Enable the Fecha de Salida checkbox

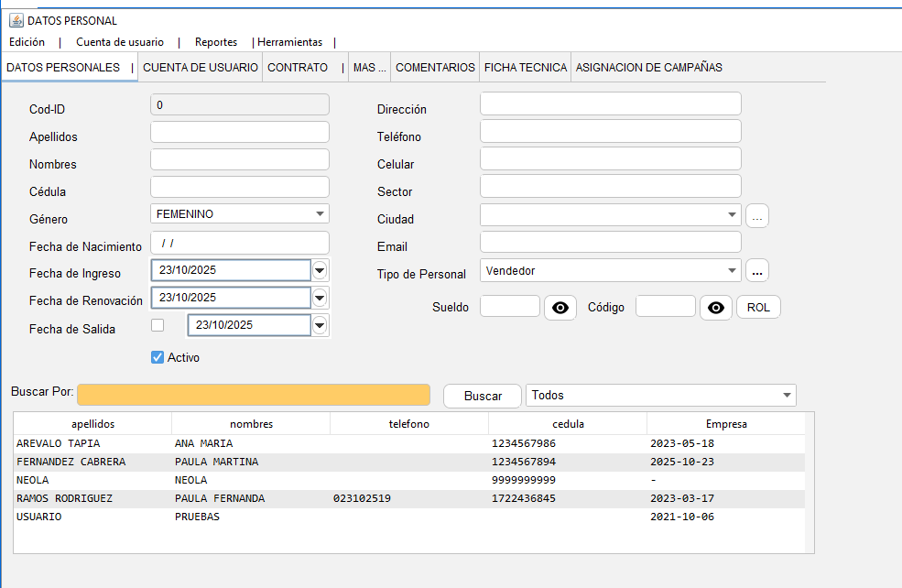click(158, 325)
